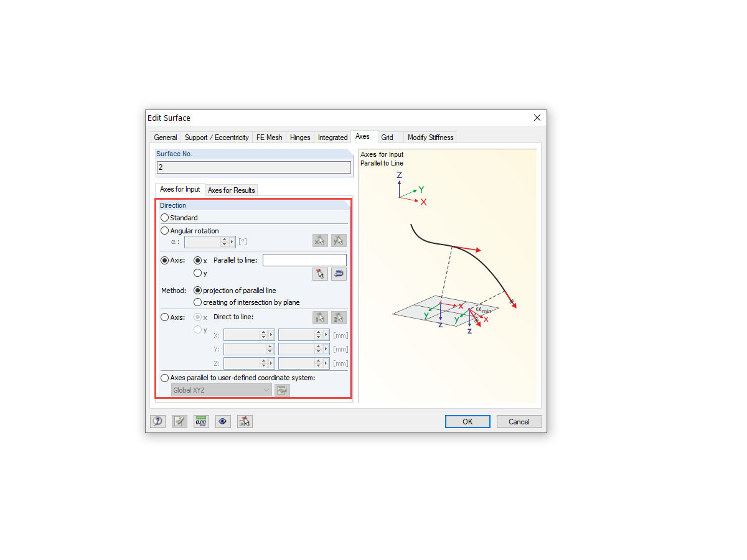The height and width of the screenshot is (560, 747).
Task: Click the x-axis pick icon for angular rotation
Action: point(320,241)
